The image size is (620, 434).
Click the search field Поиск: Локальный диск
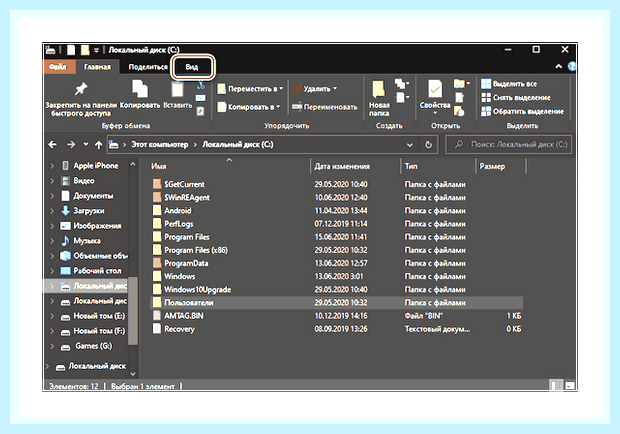point(508,145)
